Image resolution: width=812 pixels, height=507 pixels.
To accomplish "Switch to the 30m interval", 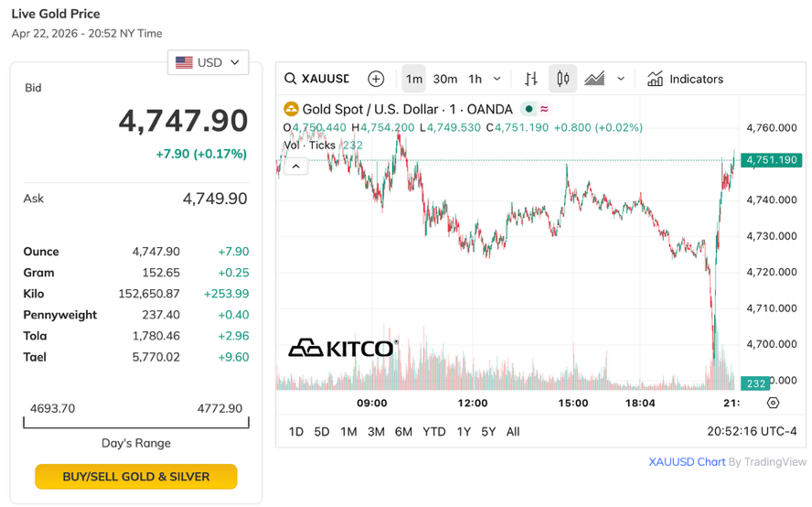I will (445, 79).
